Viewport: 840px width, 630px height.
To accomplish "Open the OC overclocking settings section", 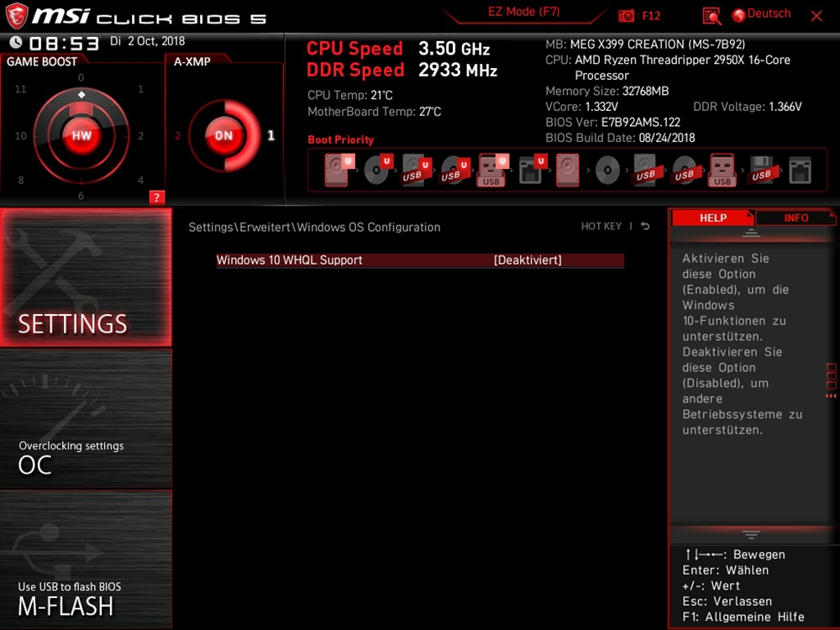I will click(86, 420).
